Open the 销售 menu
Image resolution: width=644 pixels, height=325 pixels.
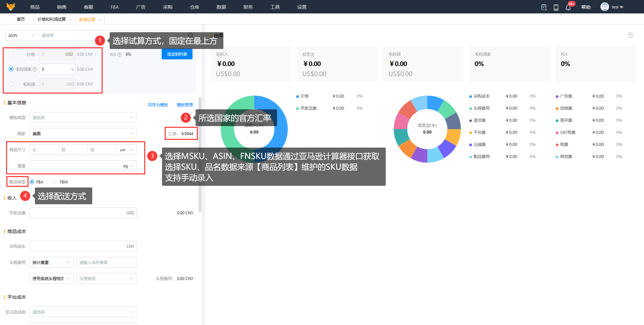(62, 7)
